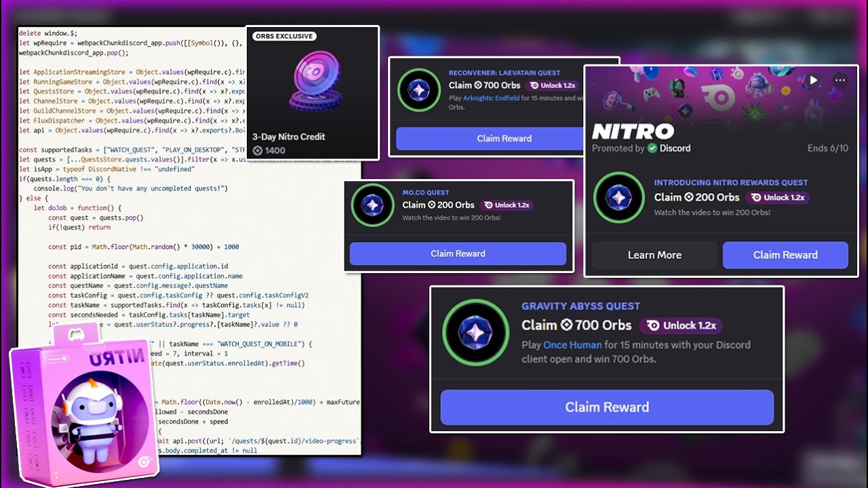
Task: Claim reward on Nitro Rewards Quest card
Action: [785, 255]
